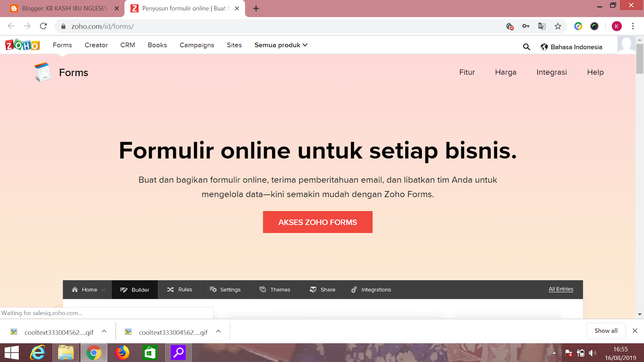Expand the Home dropdown in builder bar

click(x=103, y=290)
